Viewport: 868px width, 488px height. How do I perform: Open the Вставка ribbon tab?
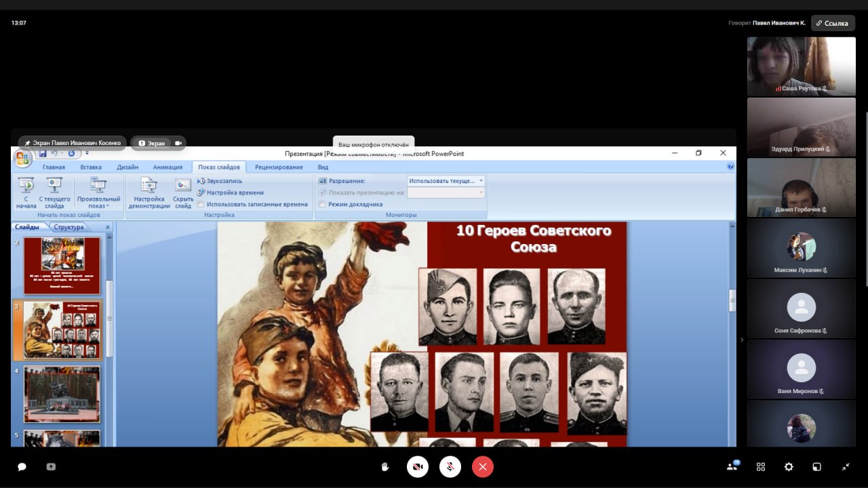pos(91,167)
